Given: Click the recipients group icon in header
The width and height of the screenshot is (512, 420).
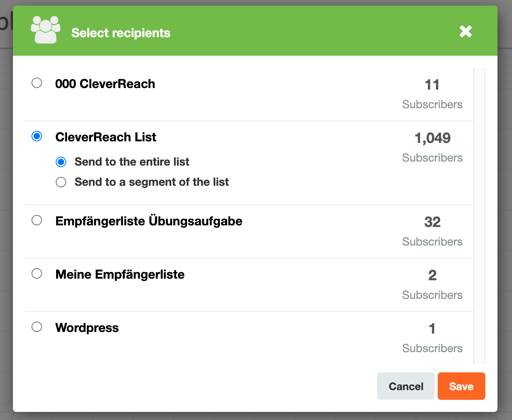Looking at the screenshot, I should (x=46, y=30).
